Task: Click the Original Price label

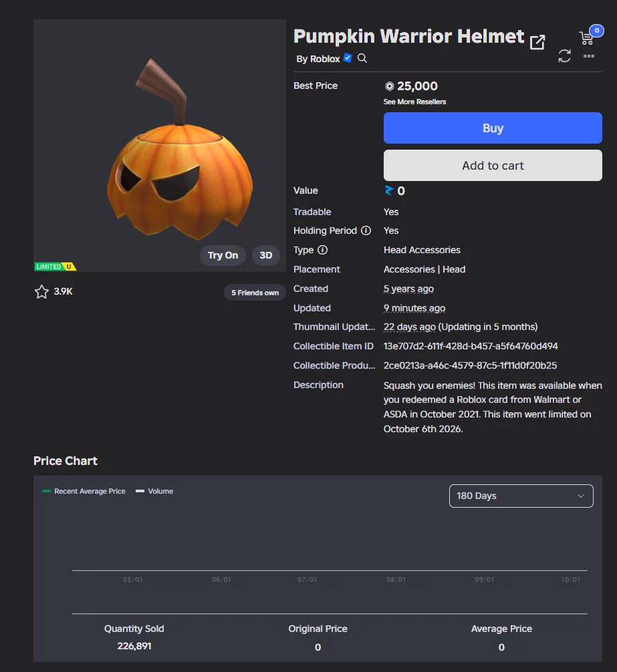Action: 318,629
